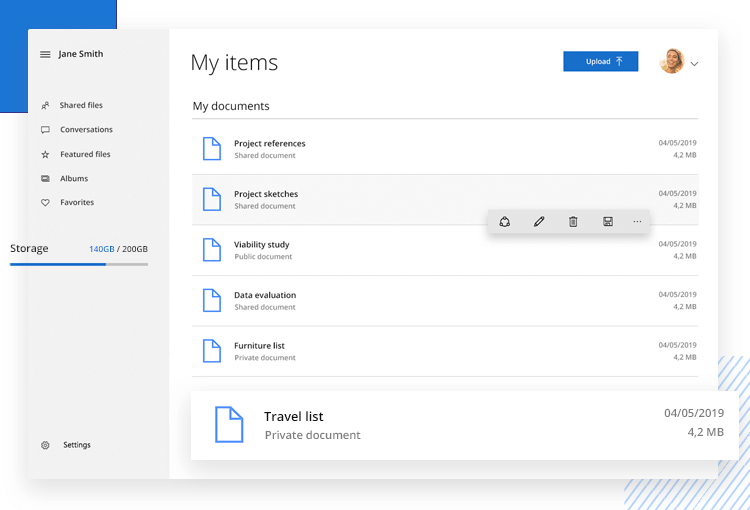750x510 pixels.
Task: Select the Furniture list file name
Action: [259, 345]
